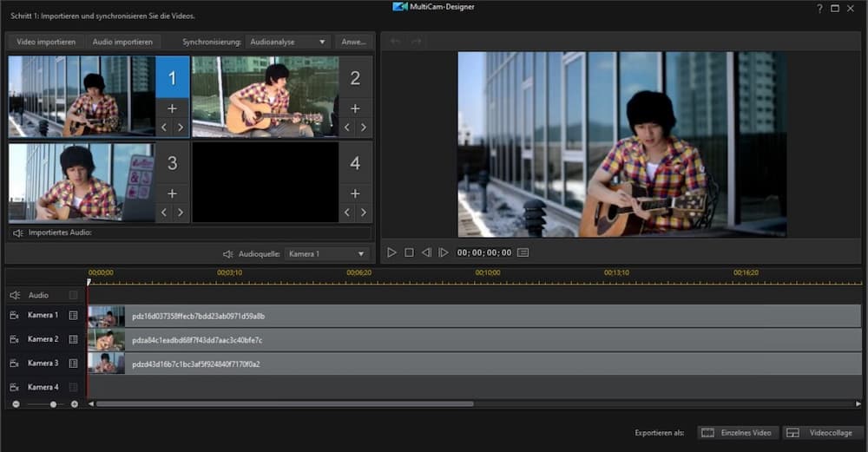The height and width of the screenshot is (452, 868).
Task: Add clip with camera 1 plus icon
Action: click(x=172, y=108)
